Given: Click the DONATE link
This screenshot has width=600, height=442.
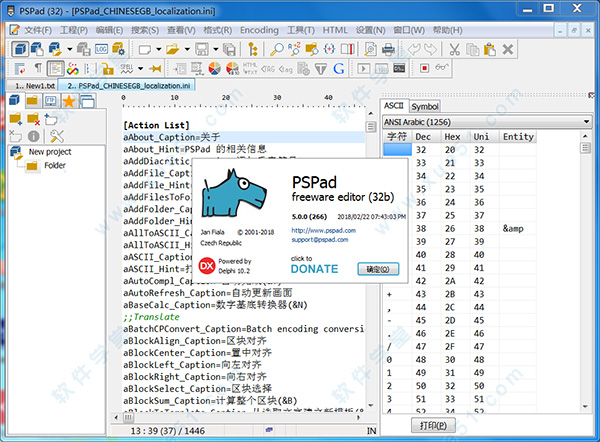Looking at the screenshot, I should coord(314,269).
